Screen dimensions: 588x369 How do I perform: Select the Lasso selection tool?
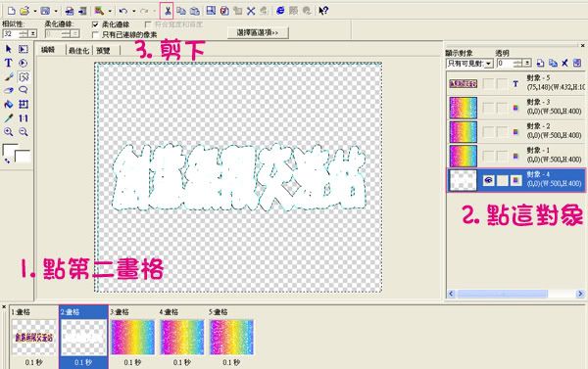tap(24, 90)
